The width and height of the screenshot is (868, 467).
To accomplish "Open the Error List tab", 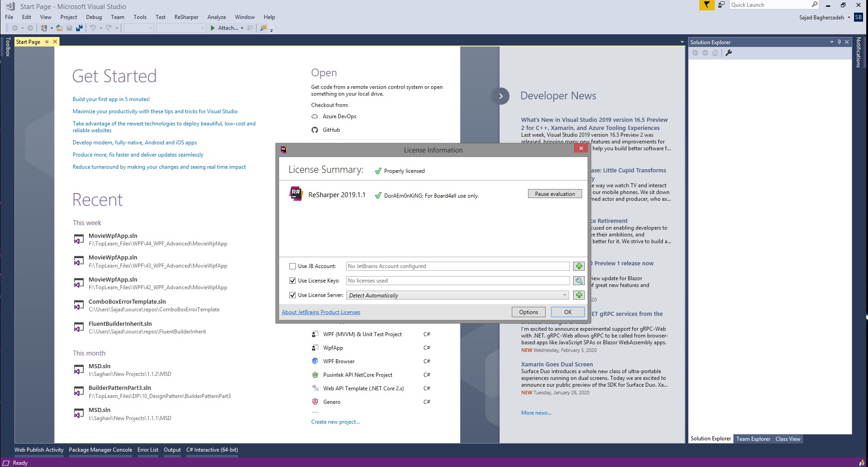I will tap(148, 450).
